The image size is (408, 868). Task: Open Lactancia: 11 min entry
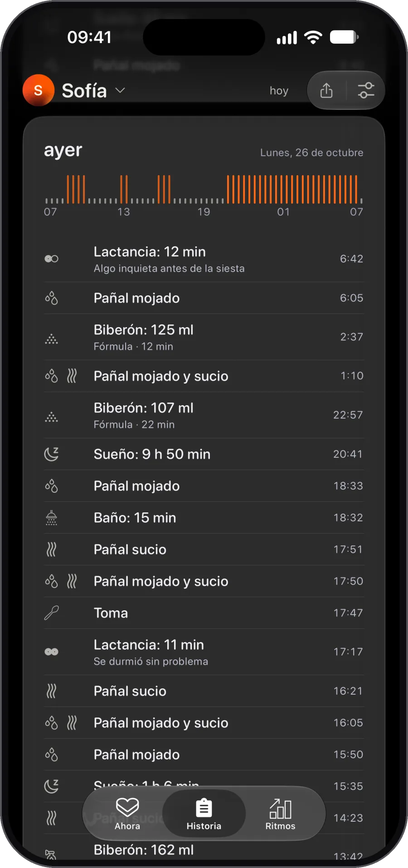[204, 652]
